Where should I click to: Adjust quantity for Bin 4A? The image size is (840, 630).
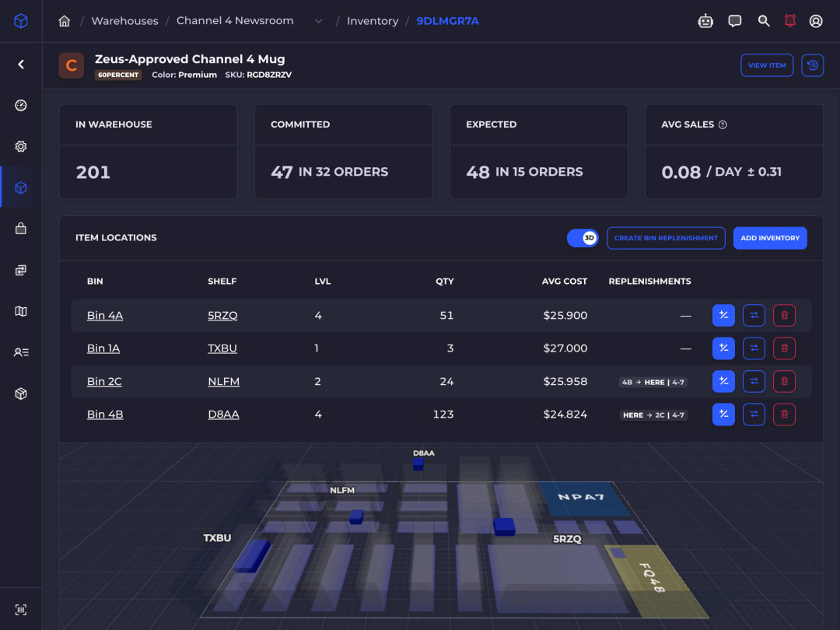723,316
